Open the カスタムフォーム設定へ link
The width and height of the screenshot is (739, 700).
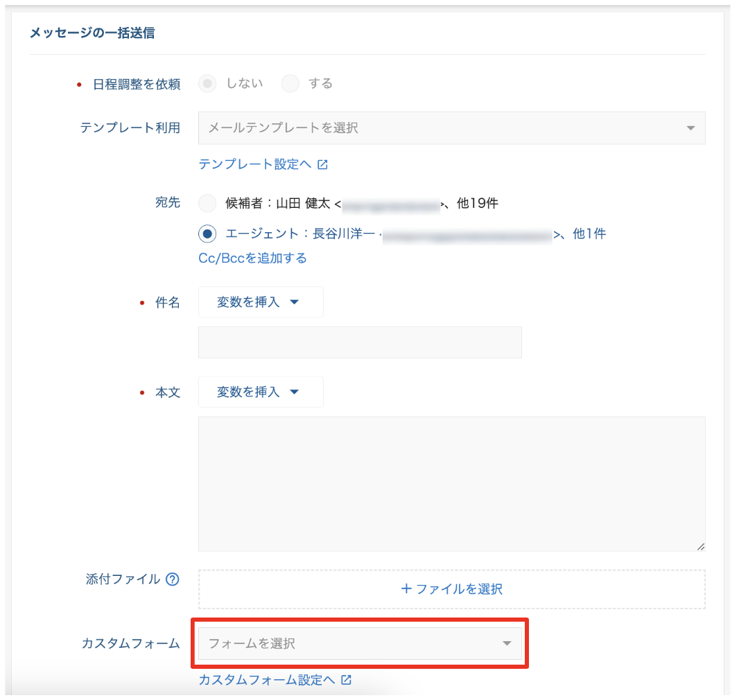click(267, 680)
